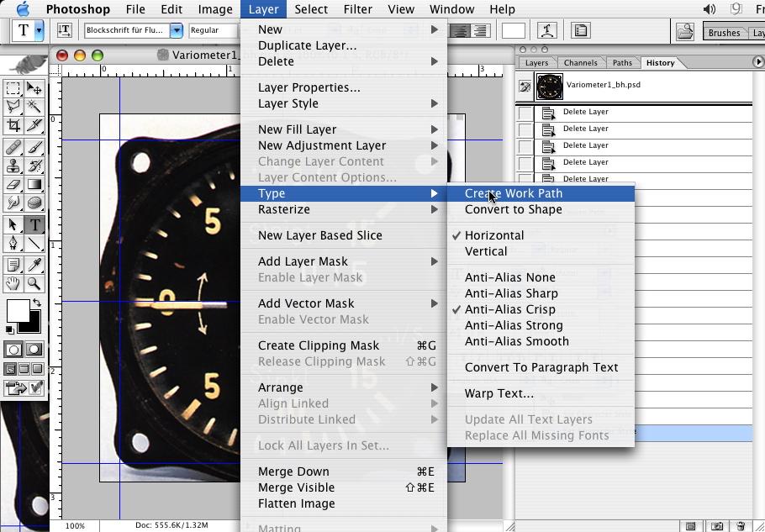Choose the Zoom magnifier tool

tap(34, 283)
